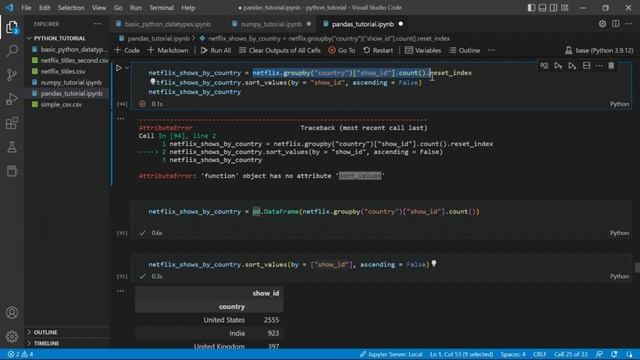Screen dimensions: 640x360
Task: Toggle the Primary Side Bar layout icon
Action: pos(531,8)
